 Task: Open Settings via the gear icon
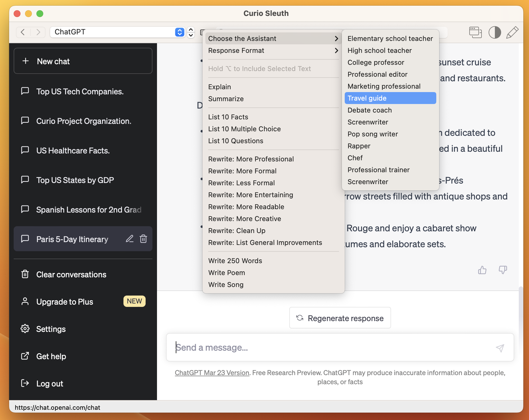[x=25, y=329]
